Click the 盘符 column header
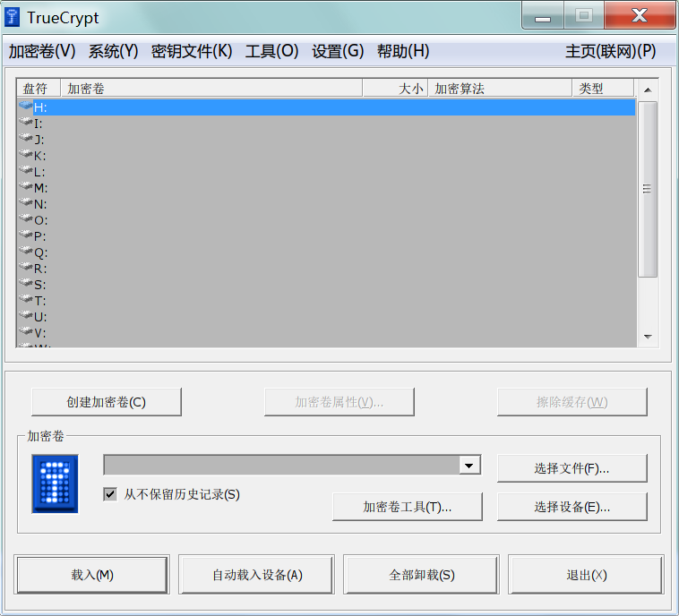 [x=39, y=89]
